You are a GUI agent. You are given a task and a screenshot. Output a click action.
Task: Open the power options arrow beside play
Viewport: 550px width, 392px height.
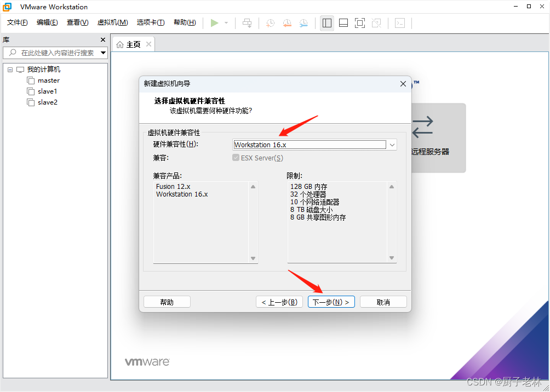tap(226, 23)
